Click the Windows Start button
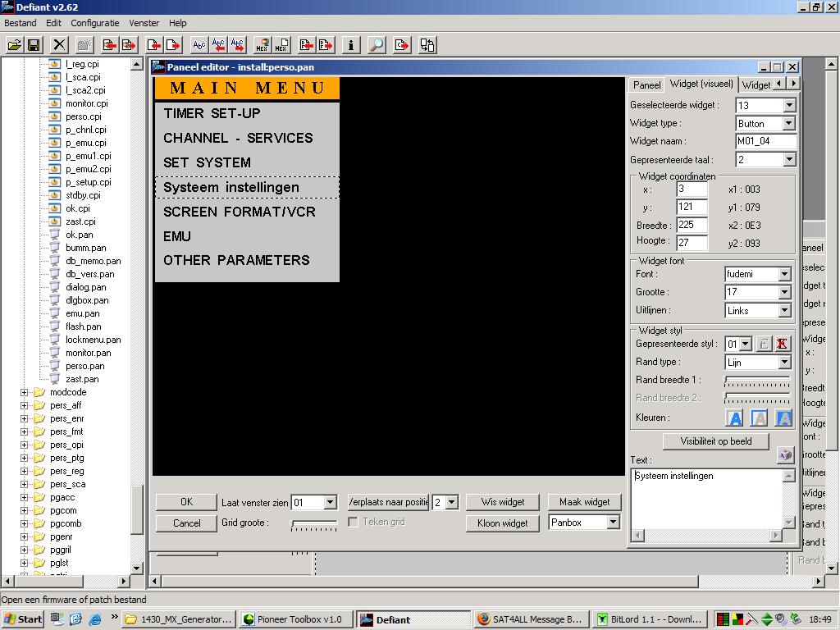840x630 pixels. (x=23, y=619)
